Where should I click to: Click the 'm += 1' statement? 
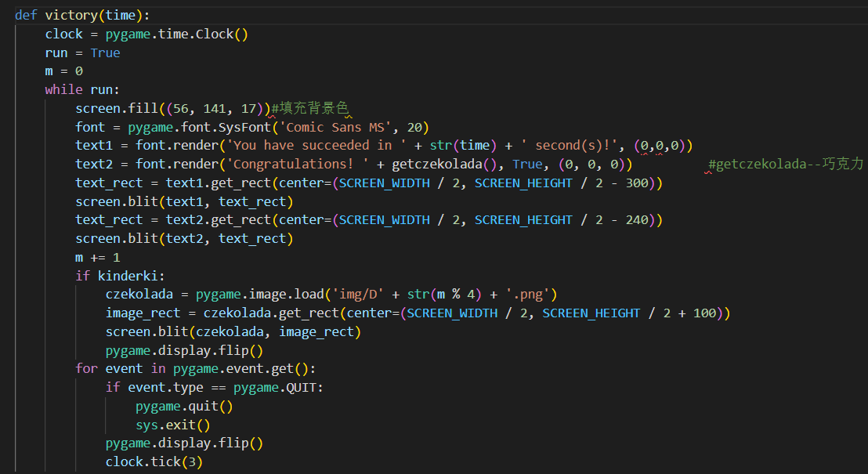click(97, 257)
